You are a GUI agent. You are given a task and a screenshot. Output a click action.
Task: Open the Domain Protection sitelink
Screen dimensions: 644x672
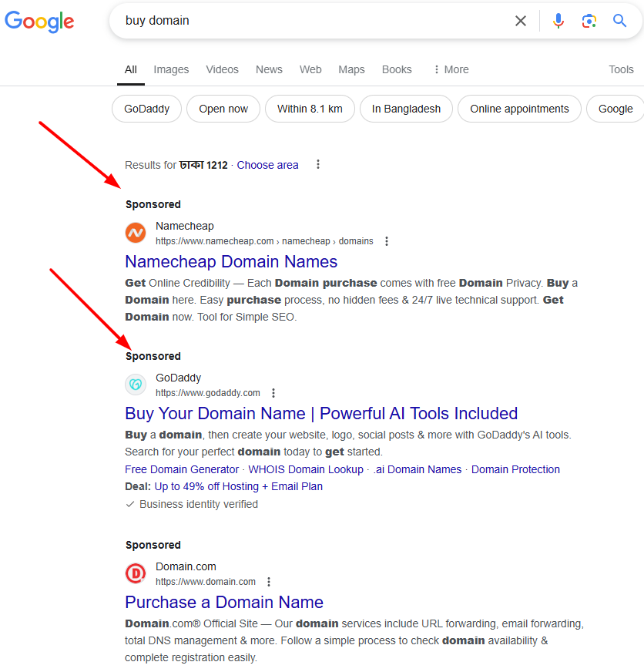click(515, 469)
